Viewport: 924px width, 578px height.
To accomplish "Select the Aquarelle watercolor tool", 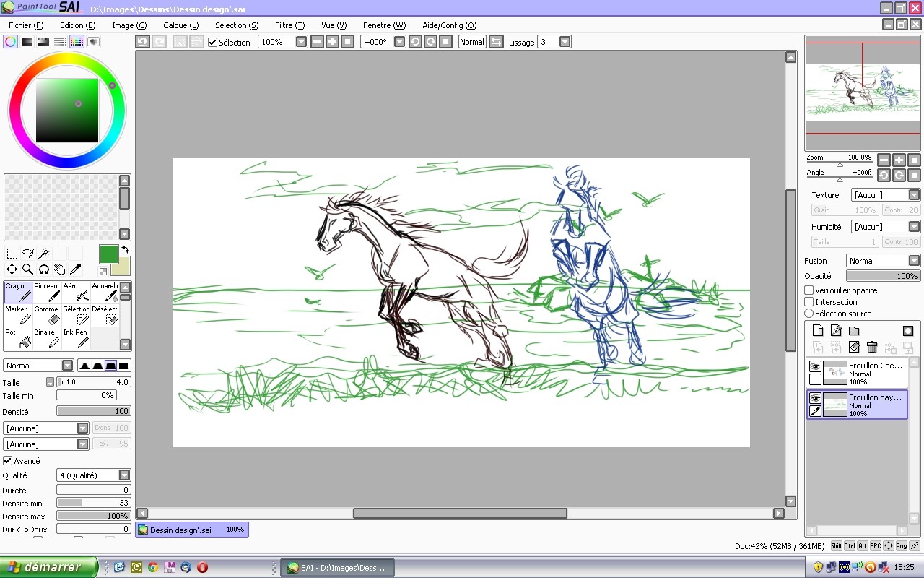I will tap(105, 292).
